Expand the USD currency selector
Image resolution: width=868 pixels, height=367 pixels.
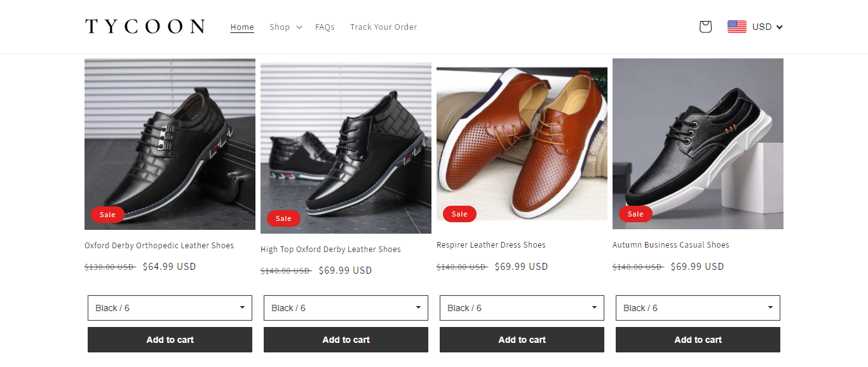[x=767, y=27]
